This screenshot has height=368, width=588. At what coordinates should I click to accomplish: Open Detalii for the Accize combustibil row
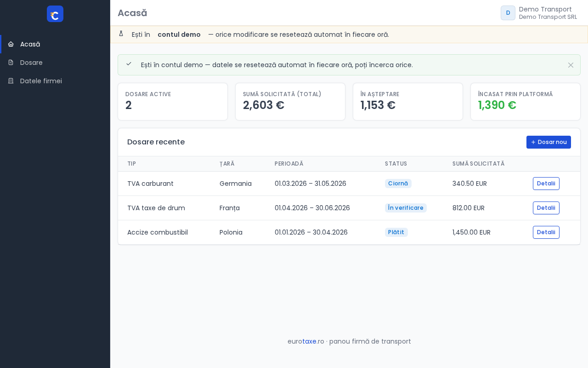[546, 232]
